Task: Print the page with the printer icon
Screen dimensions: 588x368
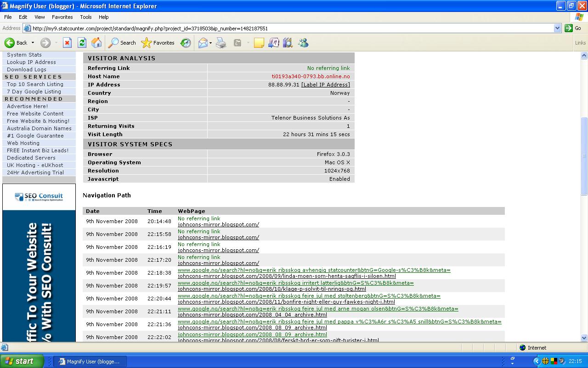Action: [221, 43]
